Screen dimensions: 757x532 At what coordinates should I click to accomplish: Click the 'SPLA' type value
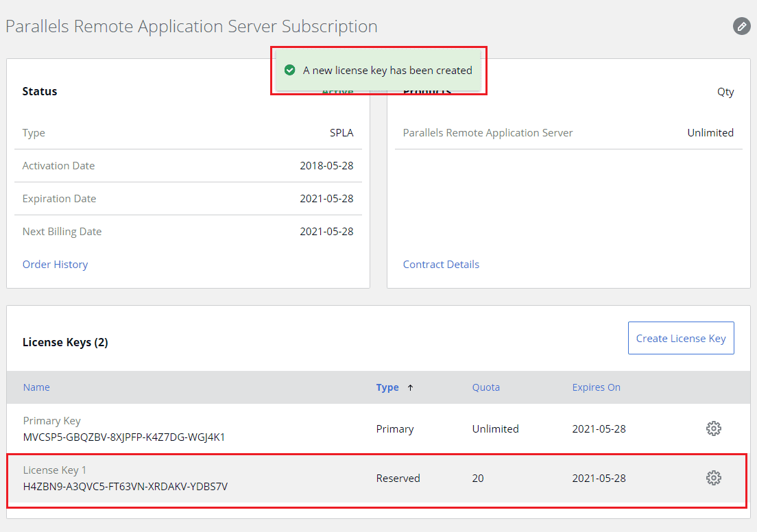[341, 133]
